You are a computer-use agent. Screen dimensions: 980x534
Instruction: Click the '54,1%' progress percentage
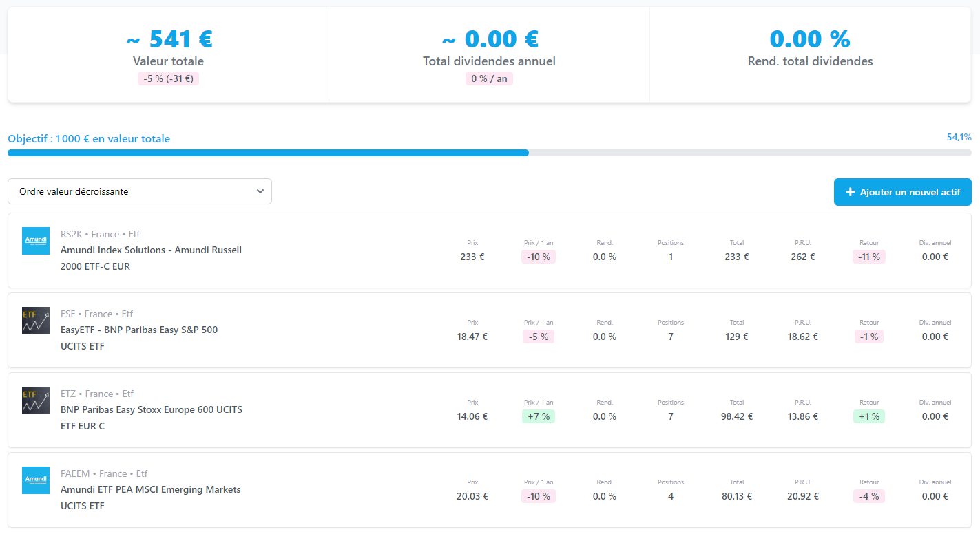pos(959,137)
